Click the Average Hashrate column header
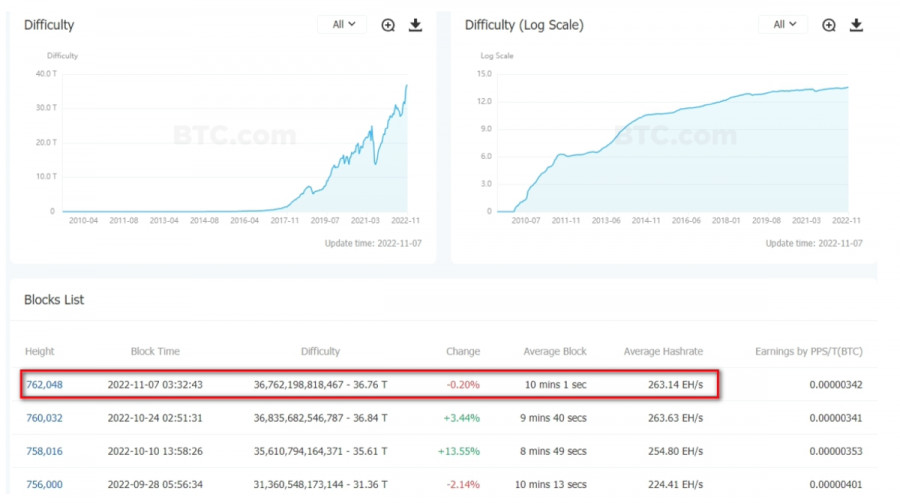The height and width of the screenshot is (503, 900). pos(663,351)
